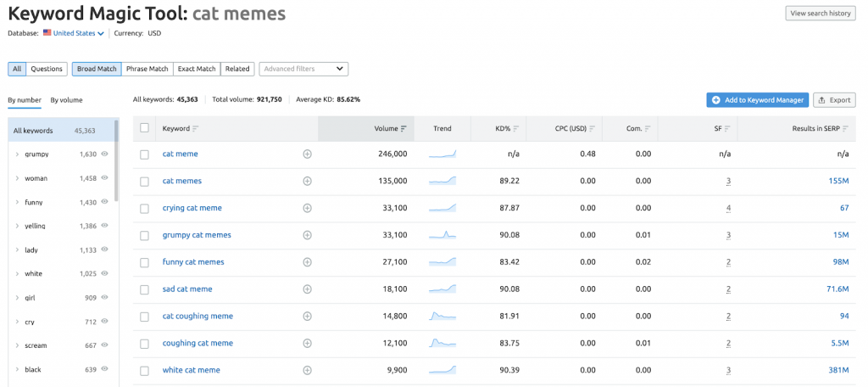
Task: Add 'crying cat meme' via plus icon
Action: [307, 208]
